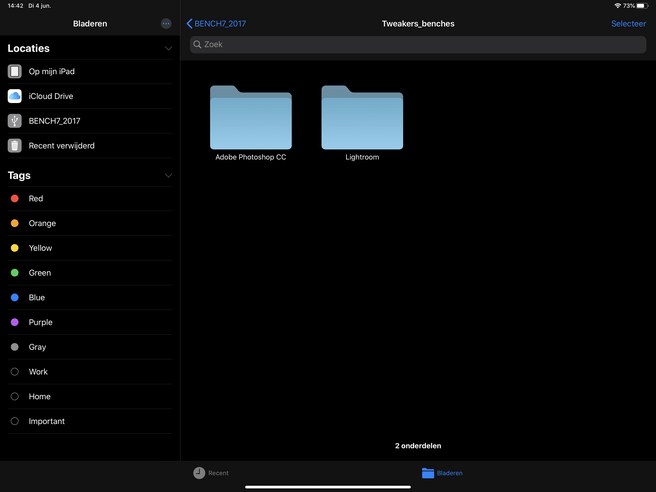Click the USB drive icon for BENCH7_2017
Image resolution: width=656 pixels, height=492 pixels.
(x=15, y=120)
